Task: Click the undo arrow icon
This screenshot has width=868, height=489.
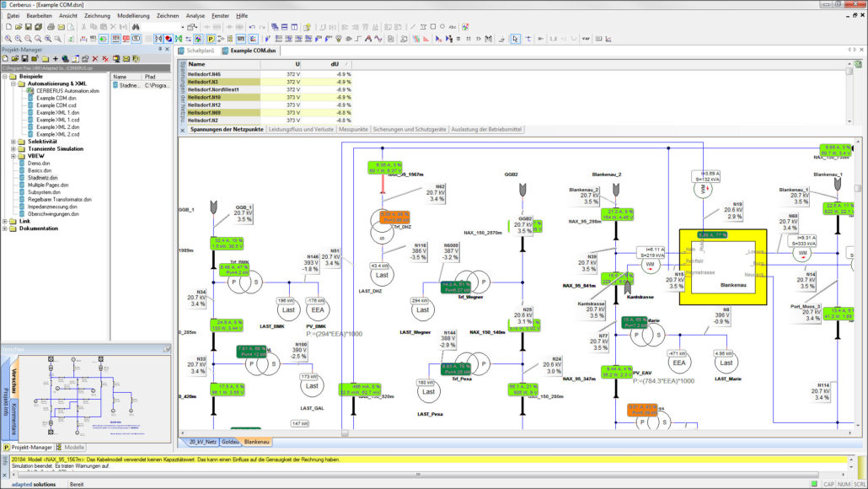Action: click(252, 27)
